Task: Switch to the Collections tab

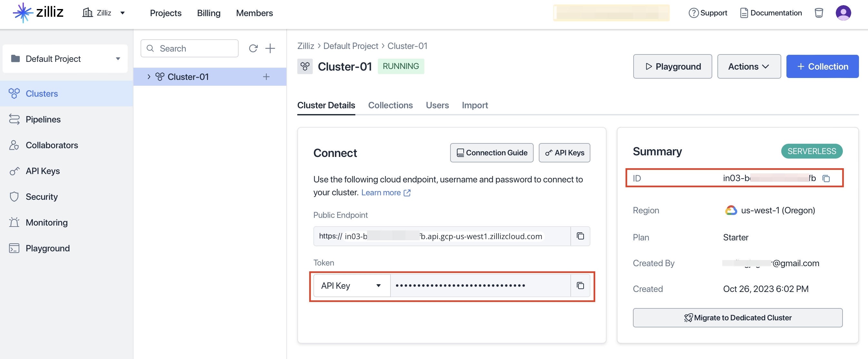Action: (390, 104)
